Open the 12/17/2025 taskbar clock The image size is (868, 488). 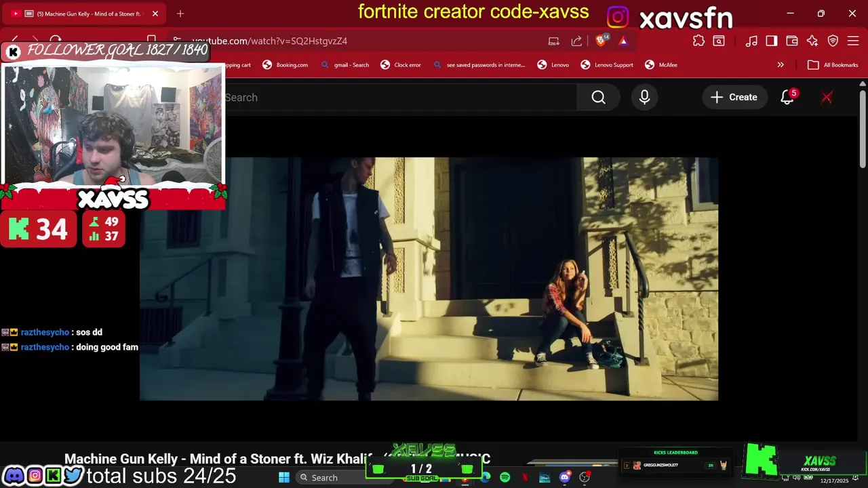coord(834,481)
